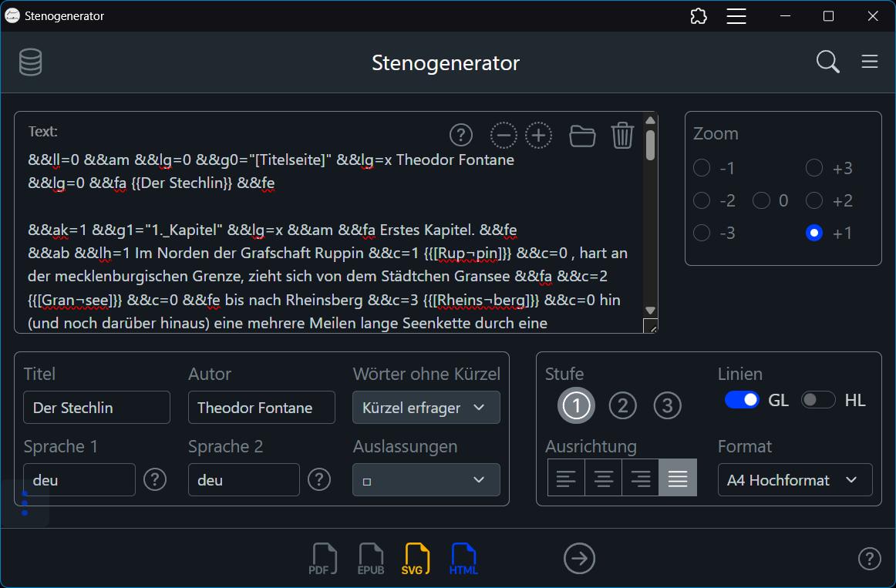Enable EPUB export via the EPUB file icon
Screen dimensions: 896x588
[370, 558]
